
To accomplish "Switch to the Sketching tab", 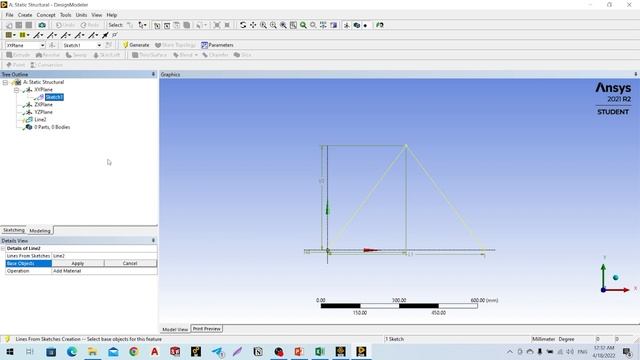I will coord(14,230).
